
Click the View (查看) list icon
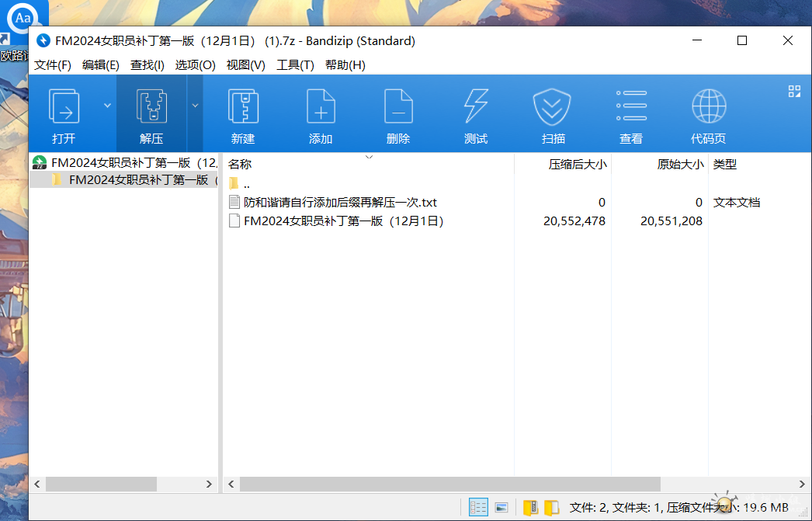631,106
